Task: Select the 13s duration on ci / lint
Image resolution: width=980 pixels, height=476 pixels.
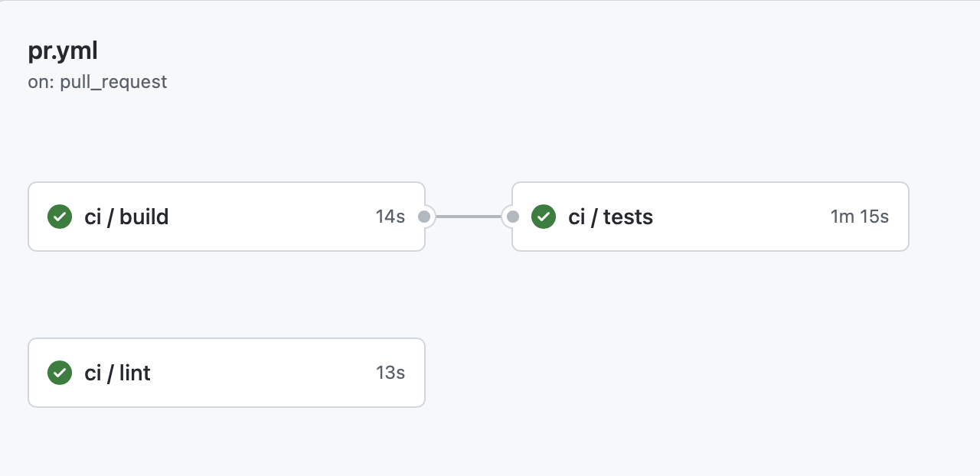Action: click(390, 373)
